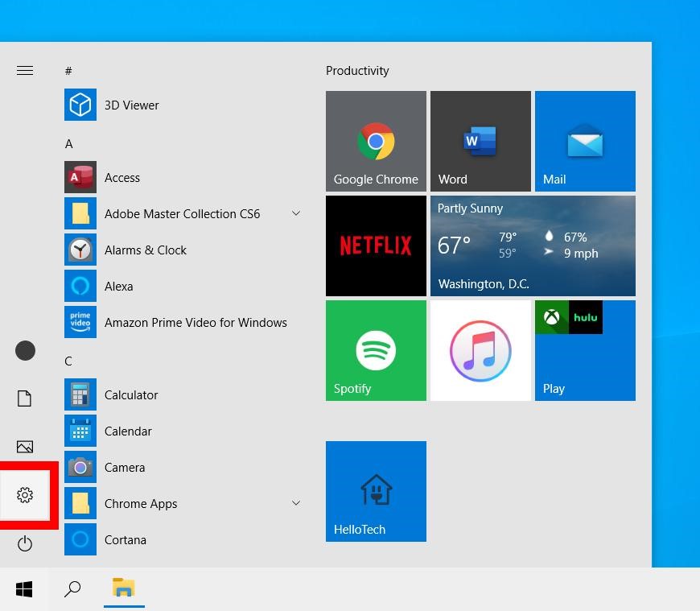Screen dimensions: 700x611
Task: Open File Explorer from the taskbar
Action: tap(123, 588)
